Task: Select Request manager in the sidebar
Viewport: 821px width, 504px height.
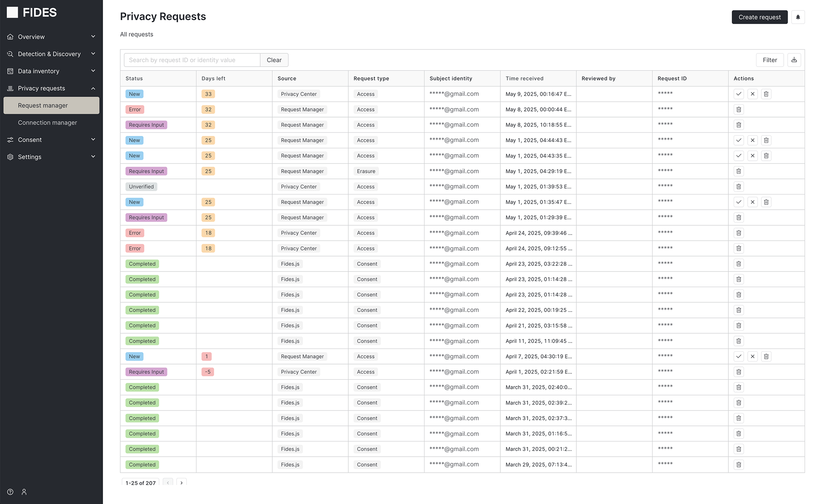Action: 42,105
